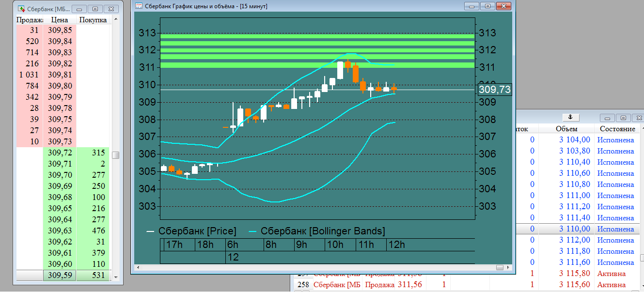Click the Состояние column header in orders table
This screenshot has width=644, height=292.
pos(617,129)
